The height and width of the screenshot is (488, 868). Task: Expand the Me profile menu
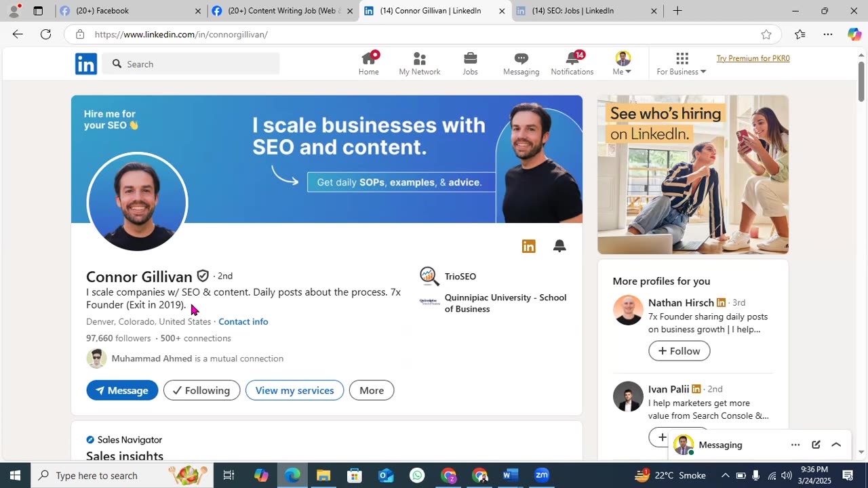(623, 64)
